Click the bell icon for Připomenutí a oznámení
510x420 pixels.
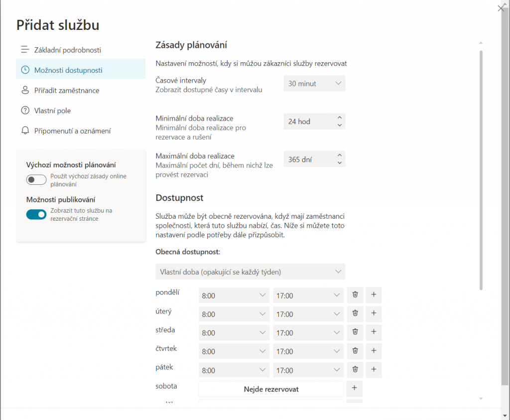pos(25,131)
